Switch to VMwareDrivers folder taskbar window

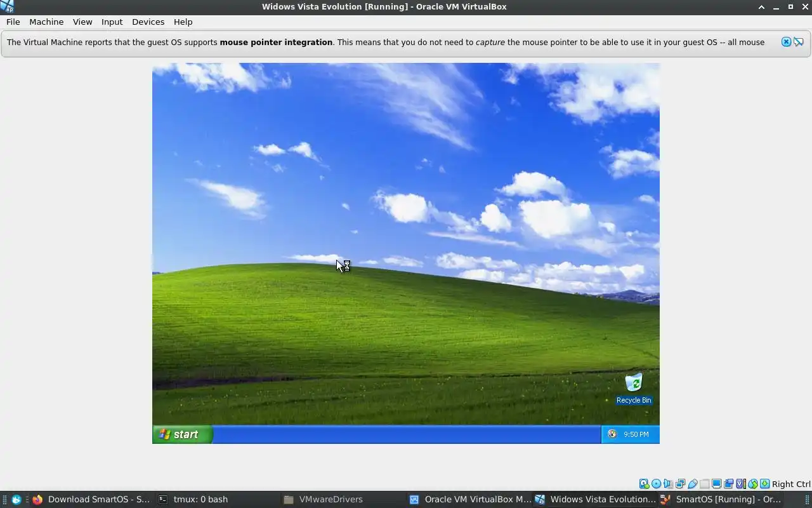coord(341,499)
